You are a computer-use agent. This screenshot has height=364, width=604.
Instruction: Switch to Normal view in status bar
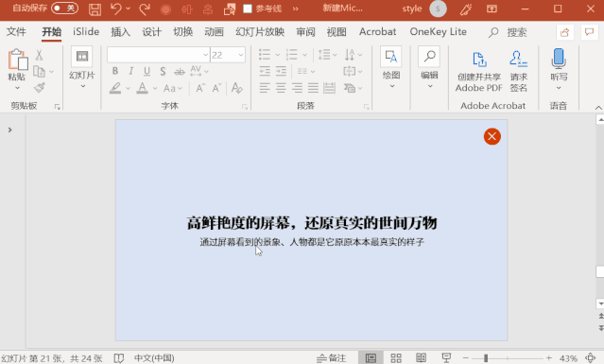point(371,358)
